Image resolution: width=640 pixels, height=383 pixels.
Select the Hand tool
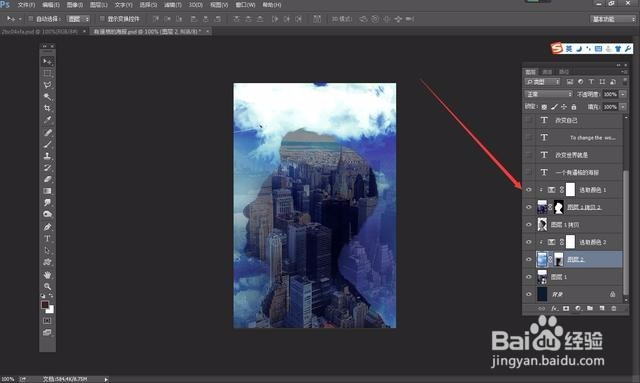tap(47, 274)
